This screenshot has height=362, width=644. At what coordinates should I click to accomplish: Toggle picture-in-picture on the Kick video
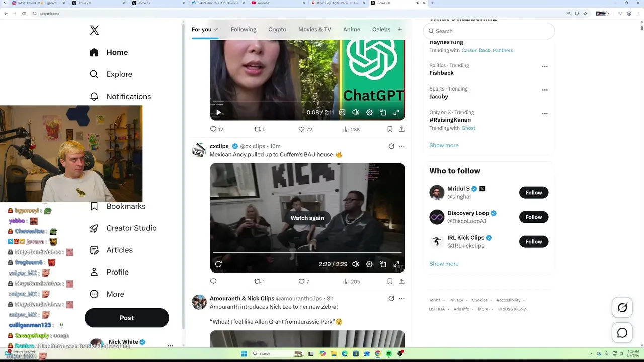(383, 264)
